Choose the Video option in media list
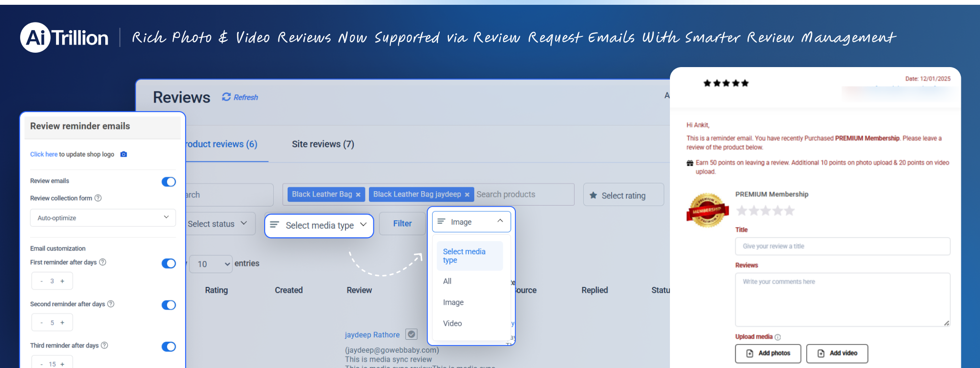Screen dimensions: 980x368 point(452,323)
